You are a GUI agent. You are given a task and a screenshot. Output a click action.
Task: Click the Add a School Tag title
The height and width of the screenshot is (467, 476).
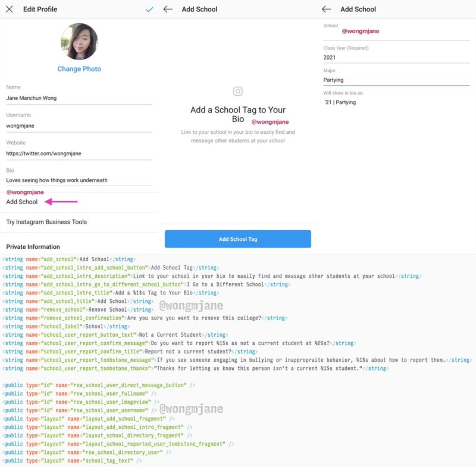pyautogui.click(x=237, y=114)
